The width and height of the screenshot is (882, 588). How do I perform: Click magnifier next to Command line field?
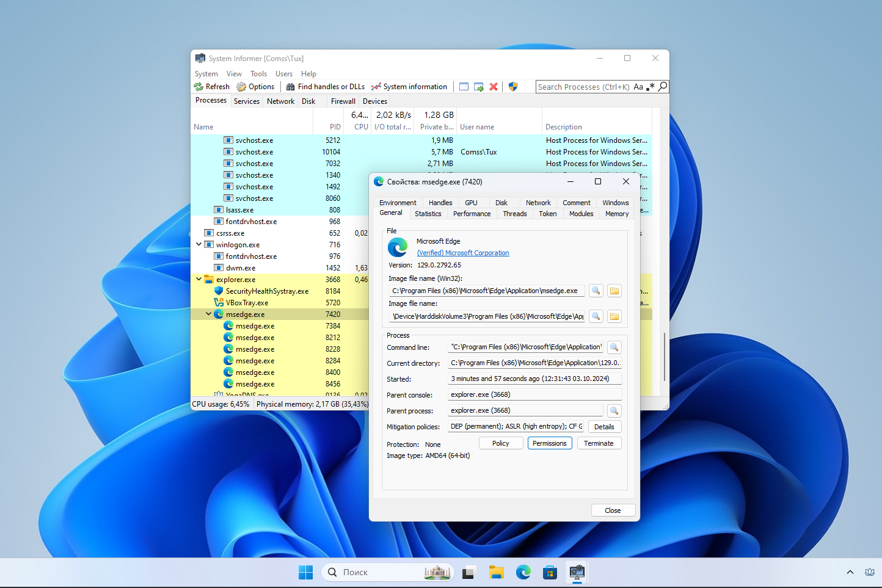614,347
